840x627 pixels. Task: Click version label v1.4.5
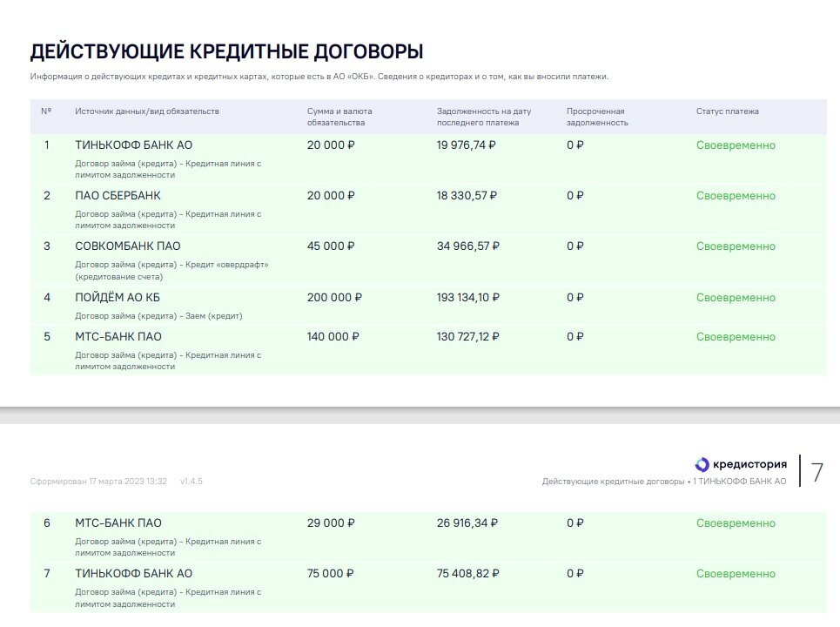coord(192,482)
